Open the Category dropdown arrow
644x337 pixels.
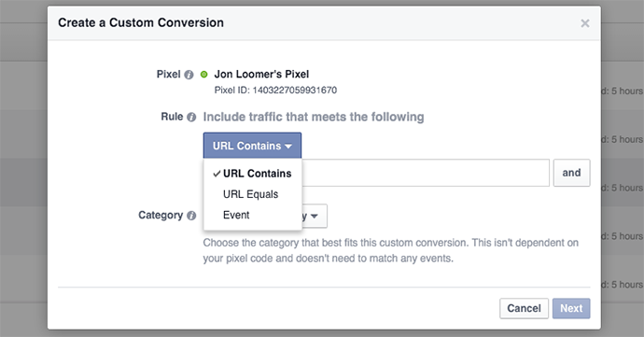315,217
